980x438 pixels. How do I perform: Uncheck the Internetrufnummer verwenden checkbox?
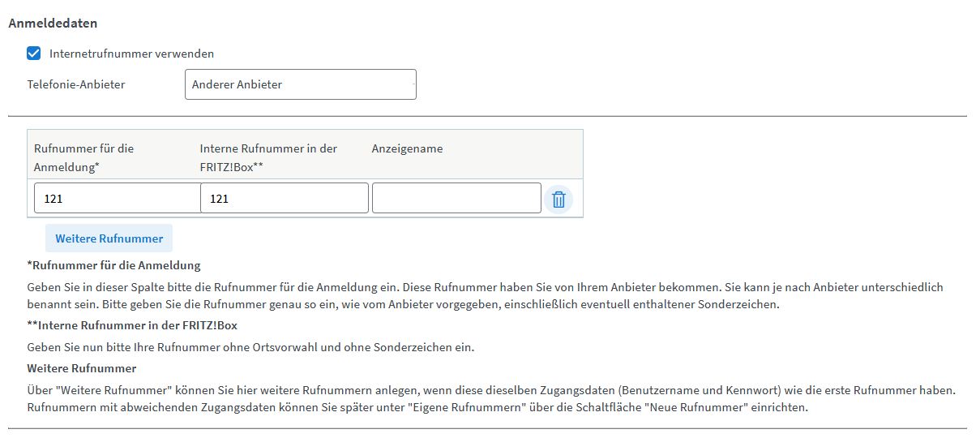tap(34, 54)
